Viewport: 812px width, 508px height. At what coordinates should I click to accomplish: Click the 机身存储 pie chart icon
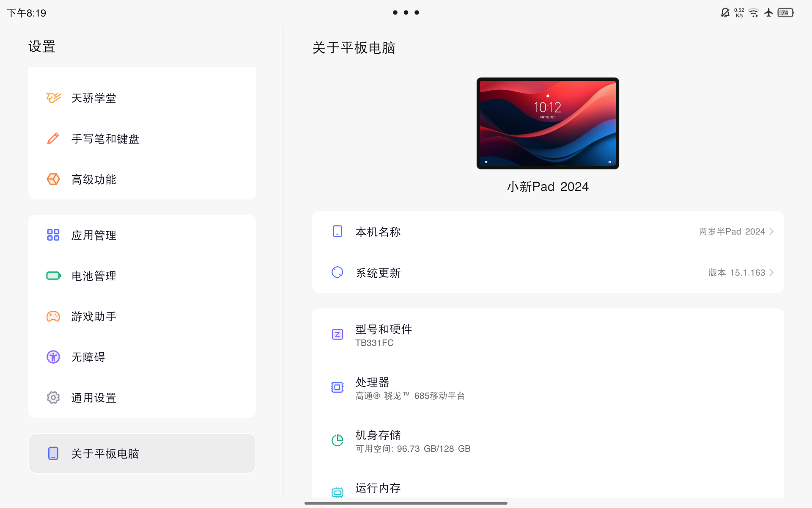click(x=337, y=440)
